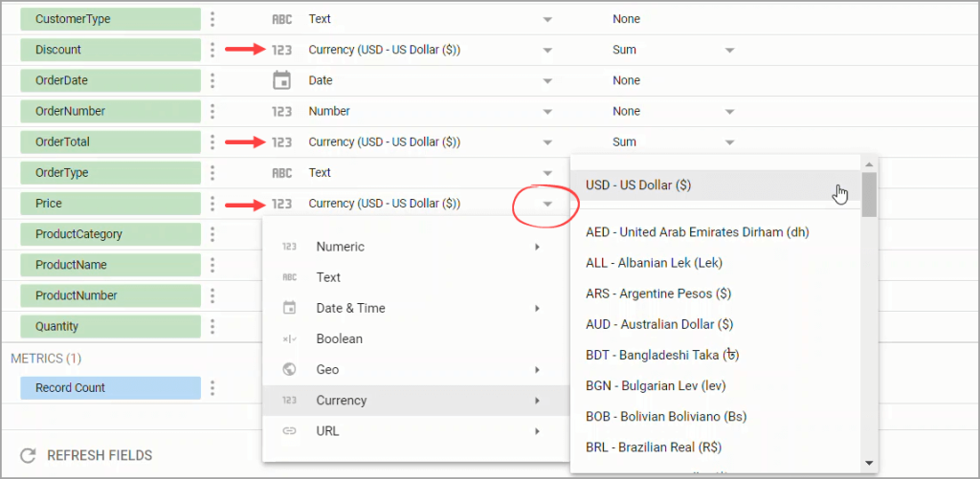Click the refresh icon beside REFRESH FIELDS
980x479 pixels.
pyautogui.click(x=28, y=456)
